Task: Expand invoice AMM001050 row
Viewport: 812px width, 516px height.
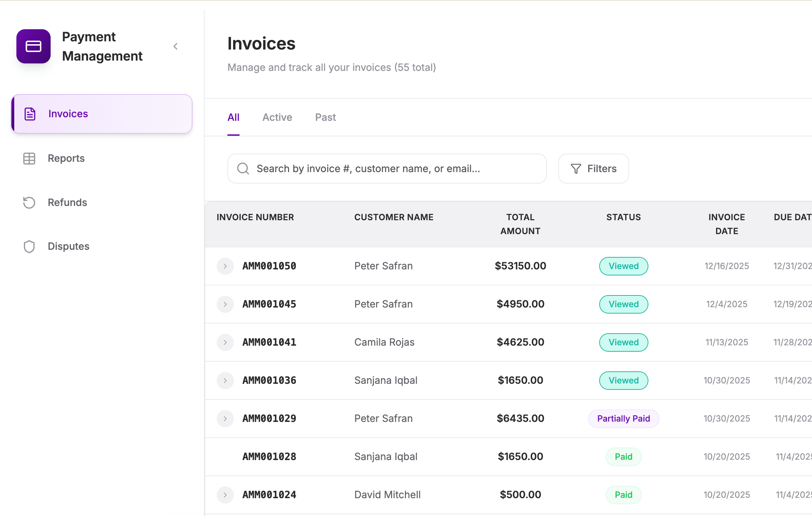Action: pos(225,266)
